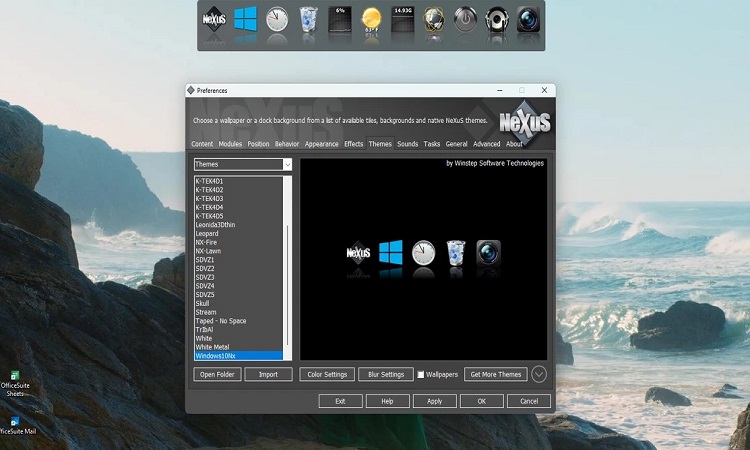The image size is (750, 450).
Task: Switch to the Sounds tab
Action: coord(408,144)
